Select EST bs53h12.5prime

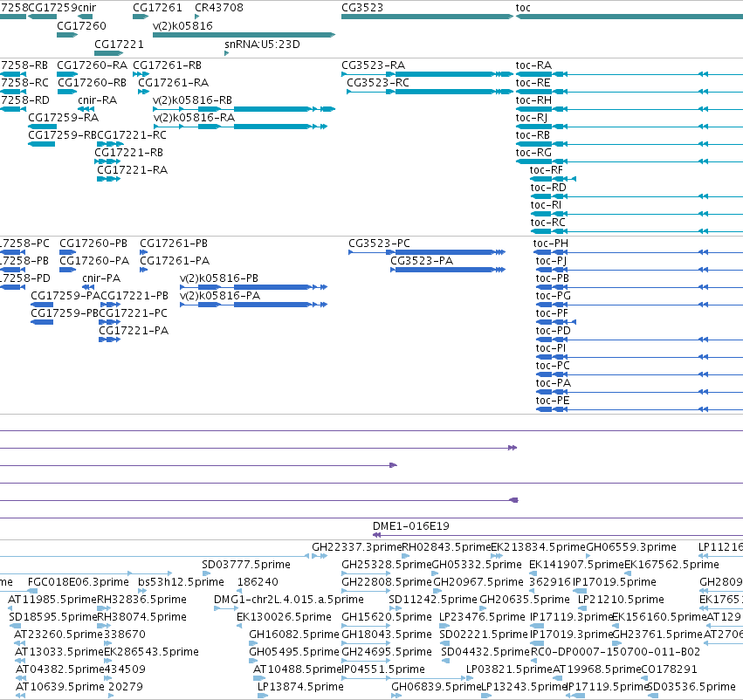pos(181,581)
